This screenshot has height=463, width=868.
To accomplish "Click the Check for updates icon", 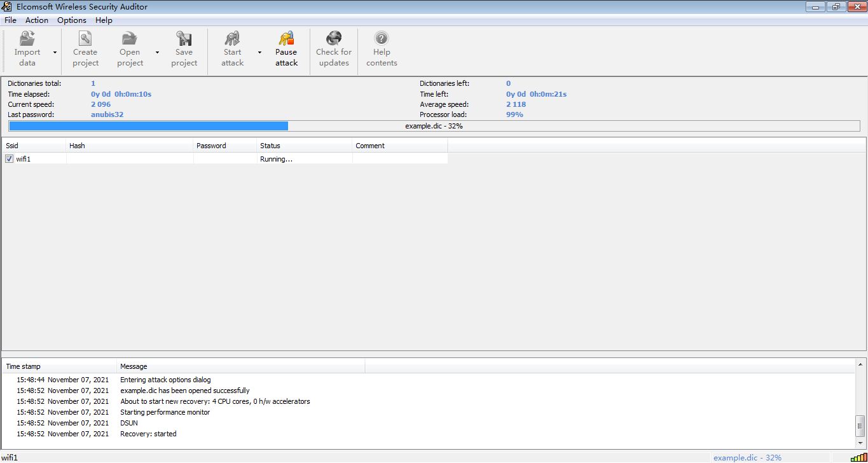I will coord(334,39).
